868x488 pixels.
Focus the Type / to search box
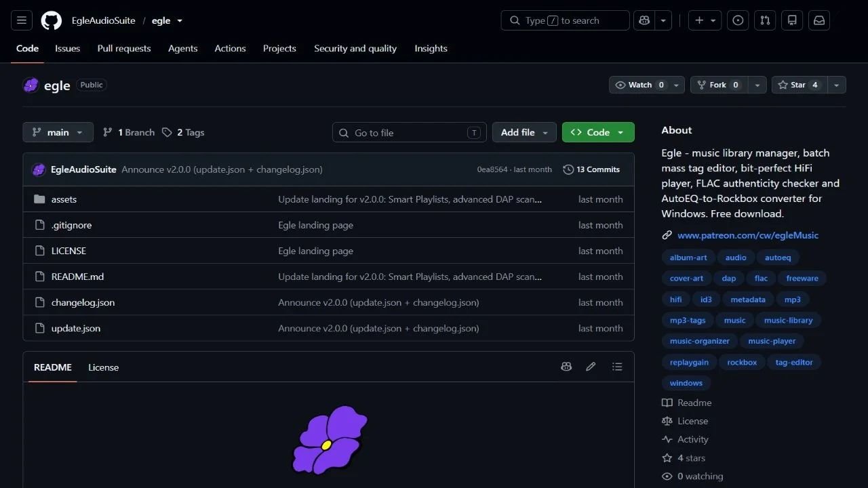[566, 20]
